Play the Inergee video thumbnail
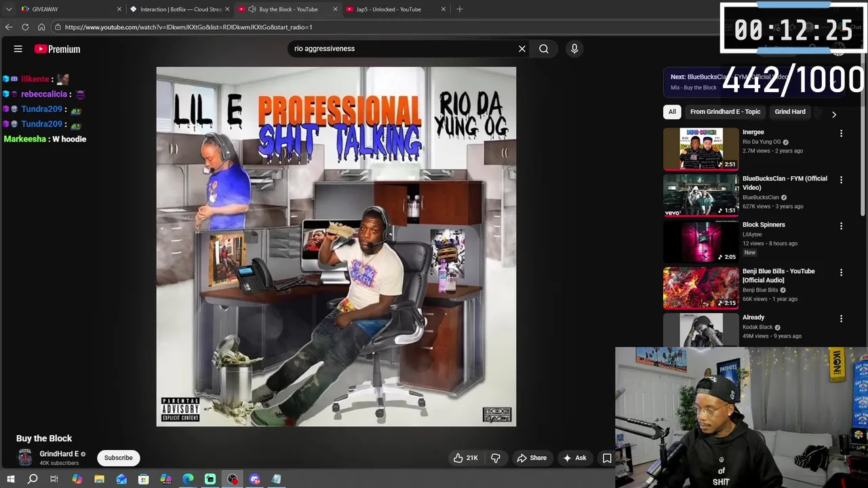The height and width of the screenshot is (488, 868). click(701, 148)
